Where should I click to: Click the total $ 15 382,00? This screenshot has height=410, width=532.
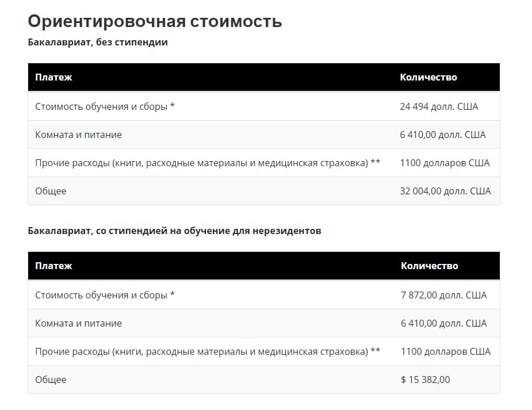pyautogui.click(x=425, y=380)
